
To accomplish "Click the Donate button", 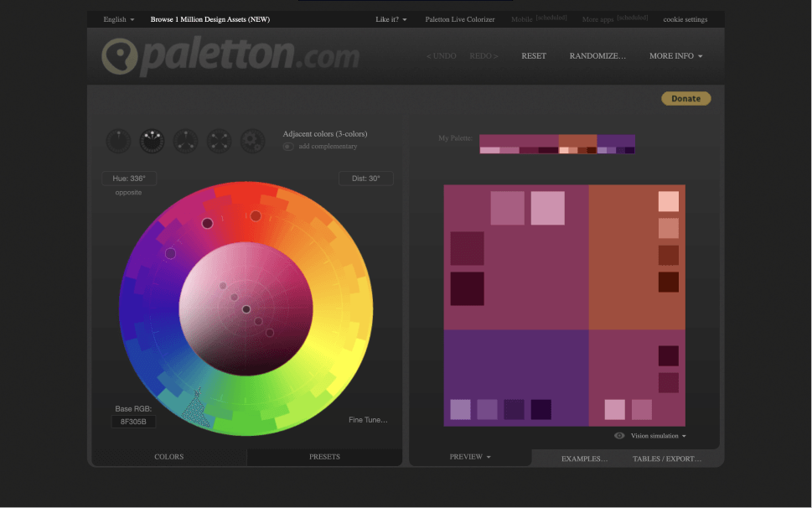I will pyautogui.click(x=686, y=98).
